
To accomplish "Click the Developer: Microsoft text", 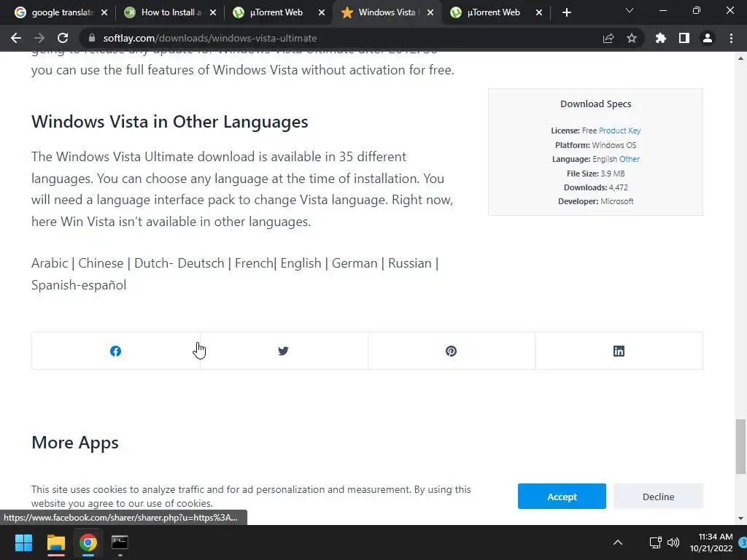I will [x=595, y=201].
